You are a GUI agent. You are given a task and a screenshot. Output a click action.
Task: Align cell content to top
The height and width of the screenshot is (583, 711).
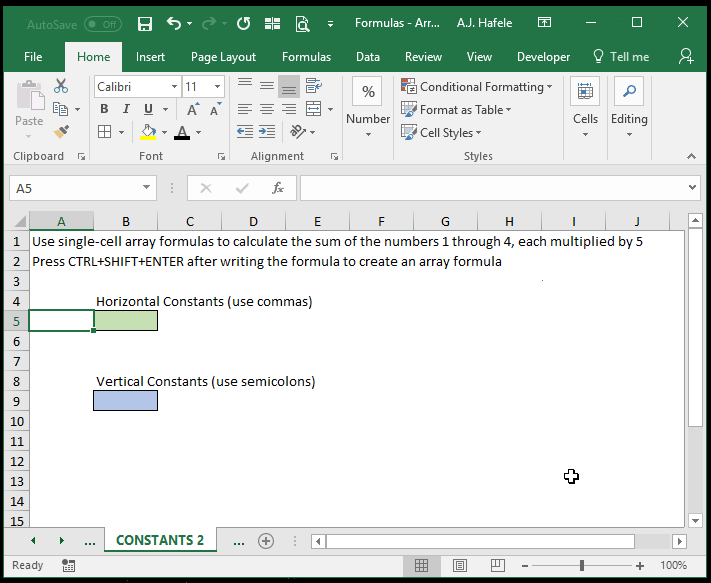[x=245, y=85]
